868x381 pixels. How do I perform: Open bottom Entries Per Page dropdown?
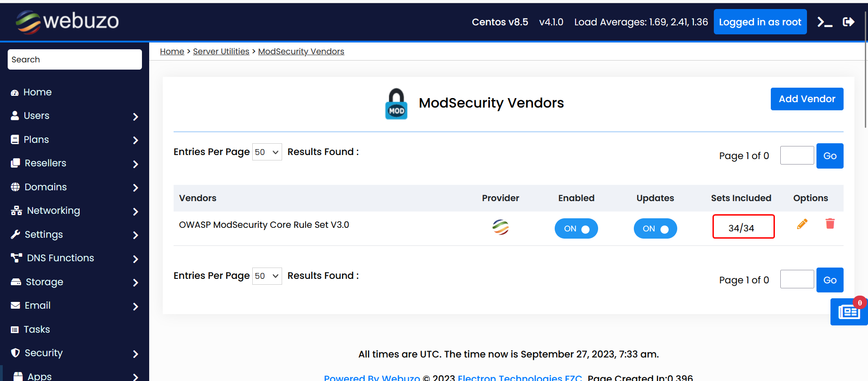click(x=267, y=276)
